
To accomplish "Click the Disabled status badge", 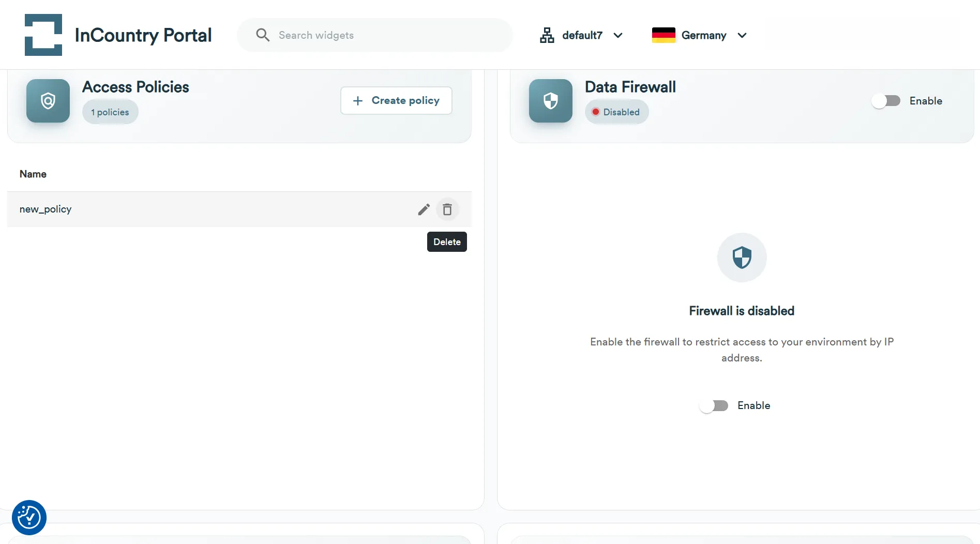I will coord(616,112).
